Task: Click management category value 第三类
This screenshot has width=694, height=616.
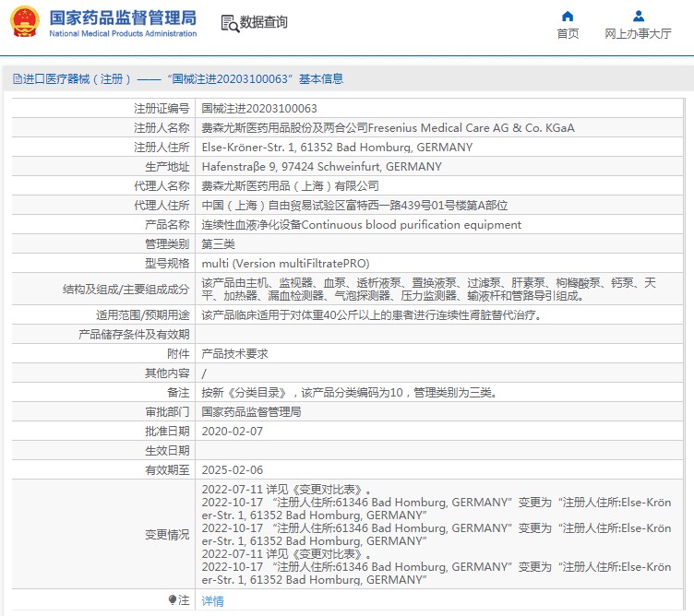Action: (x=218, y=244)
